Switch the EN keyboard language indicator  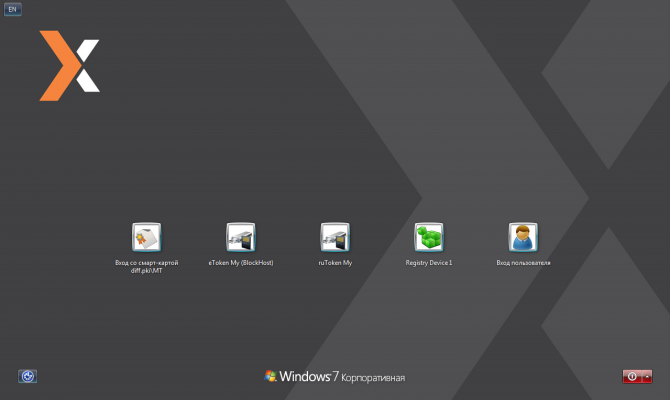(13, 9)
